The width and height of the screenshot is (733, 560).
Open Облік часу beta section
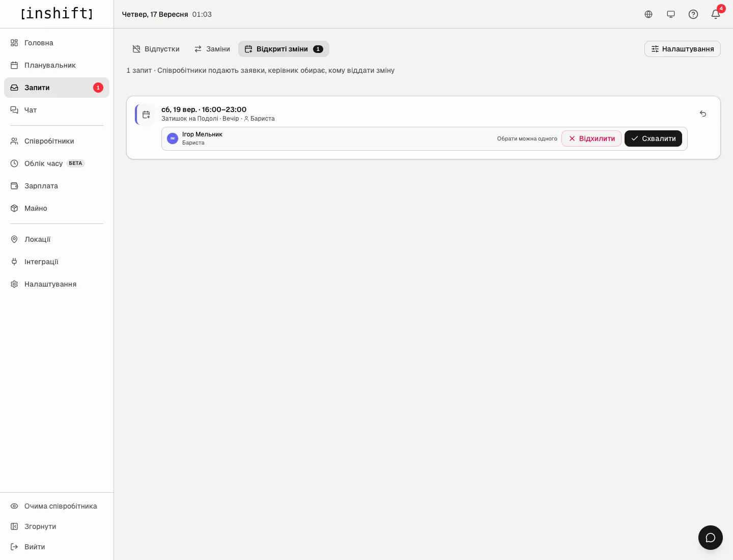(x=57, y=163)
